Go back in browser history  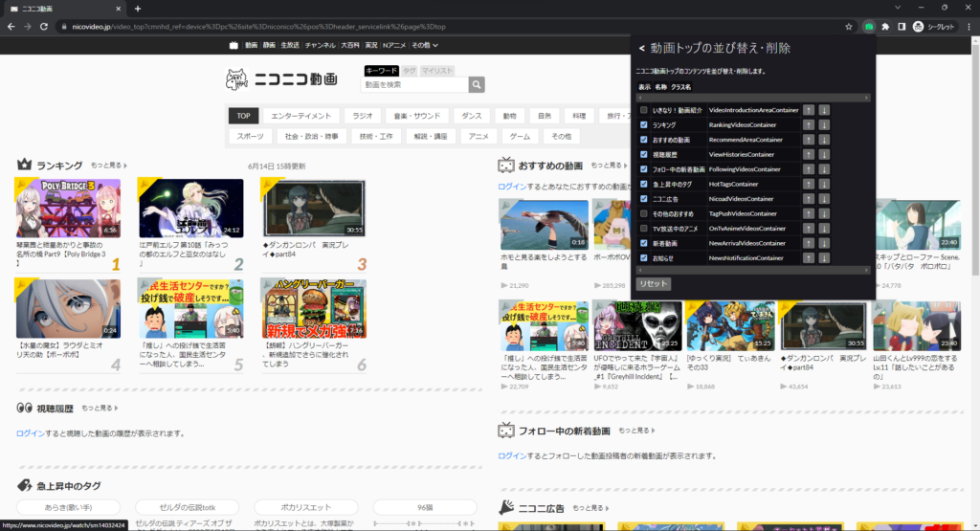[11, 27]
